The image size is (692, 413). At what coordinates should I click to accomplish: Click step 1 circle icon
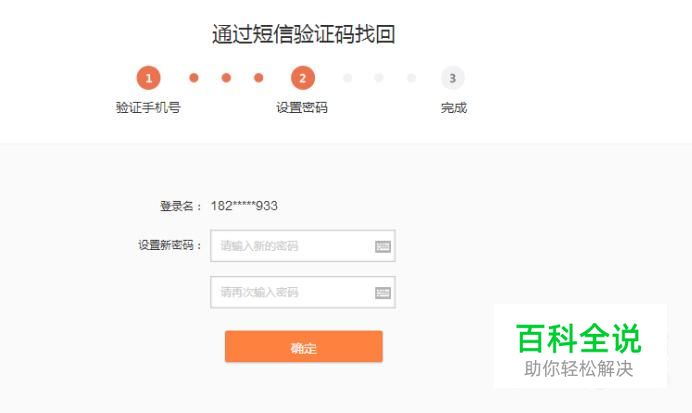pos(148,78)
